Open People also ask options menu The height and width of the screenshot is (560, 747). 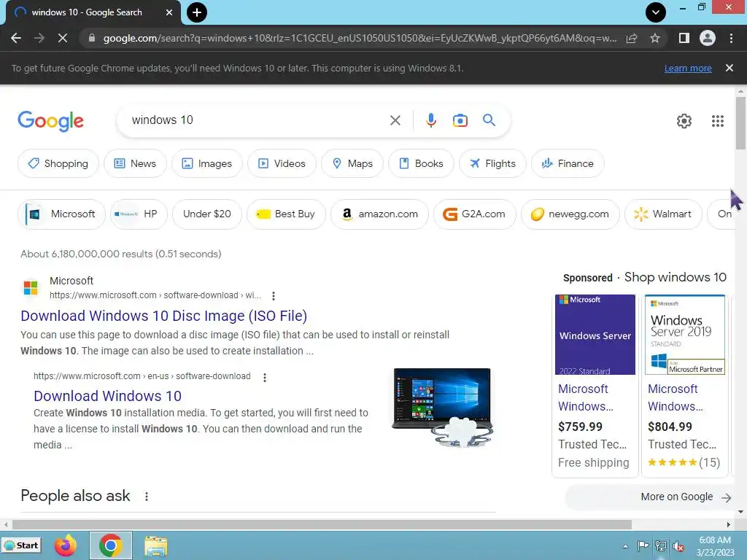point(146,496)
